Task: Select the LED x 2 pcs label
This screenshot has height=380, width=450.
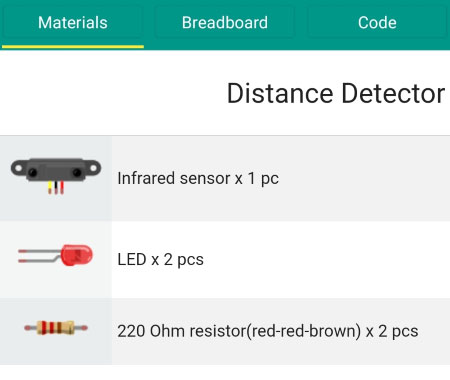Action: (160, 259)
